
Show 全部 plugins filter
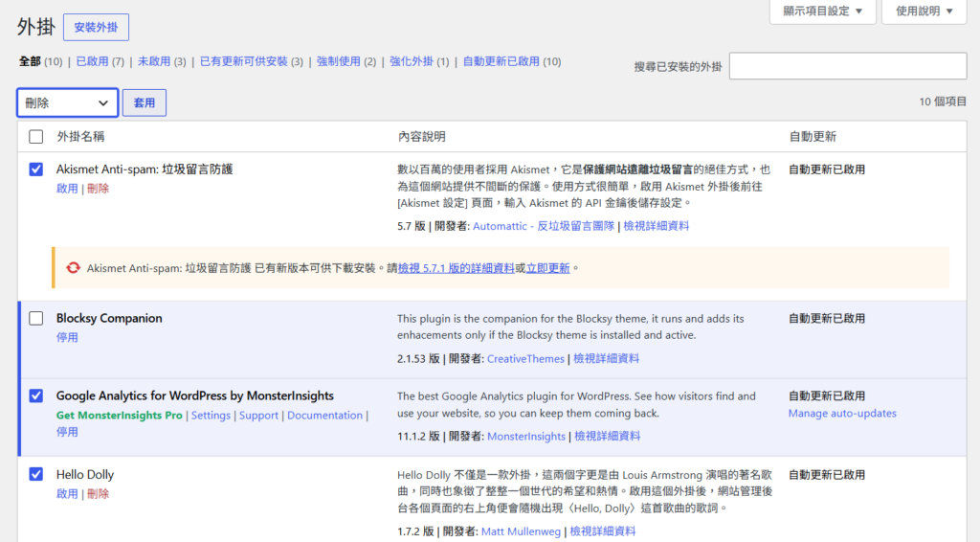tap(30, 61)
